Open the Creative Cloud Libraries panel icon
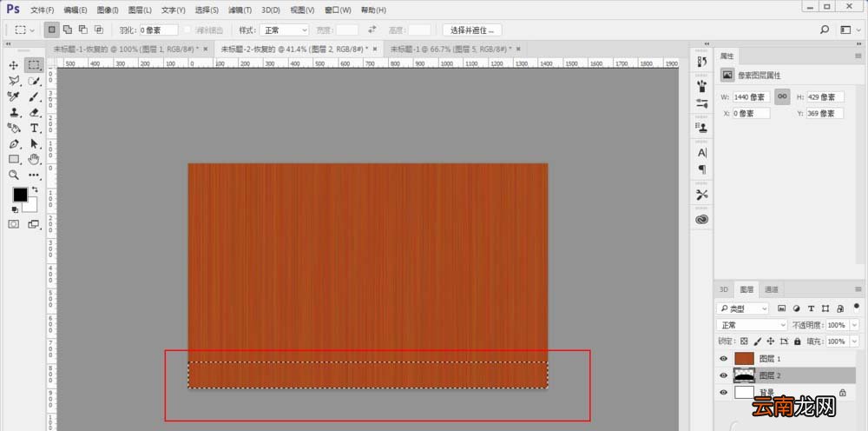 click(x=702, y=219)
